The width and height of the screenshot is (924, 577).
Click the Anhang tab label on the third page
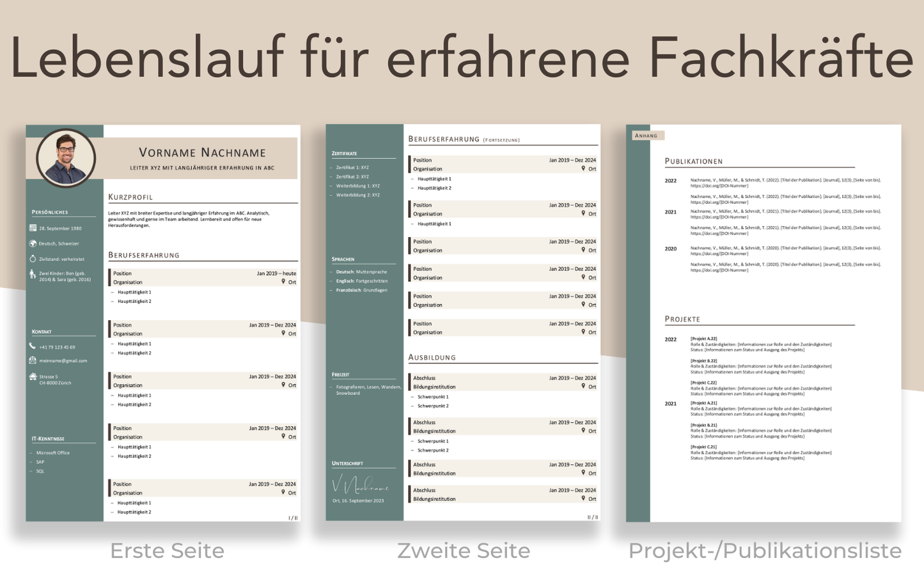[x=646, y=135]
